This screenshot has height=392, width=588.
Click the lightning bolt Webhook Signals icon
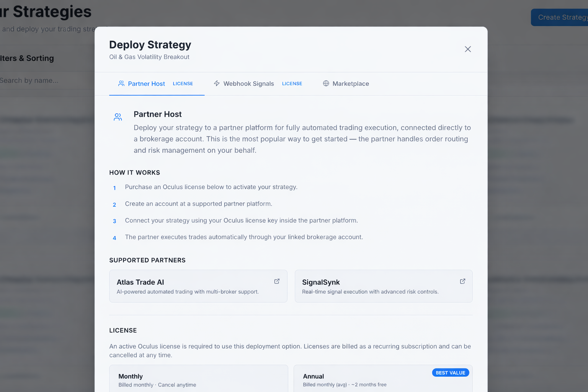217,83
